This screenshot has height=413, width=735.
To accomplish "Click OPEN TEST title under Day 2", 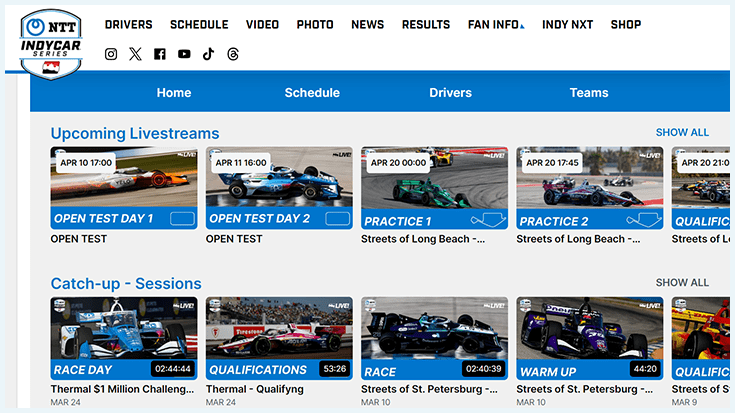I will click(234, 239).
